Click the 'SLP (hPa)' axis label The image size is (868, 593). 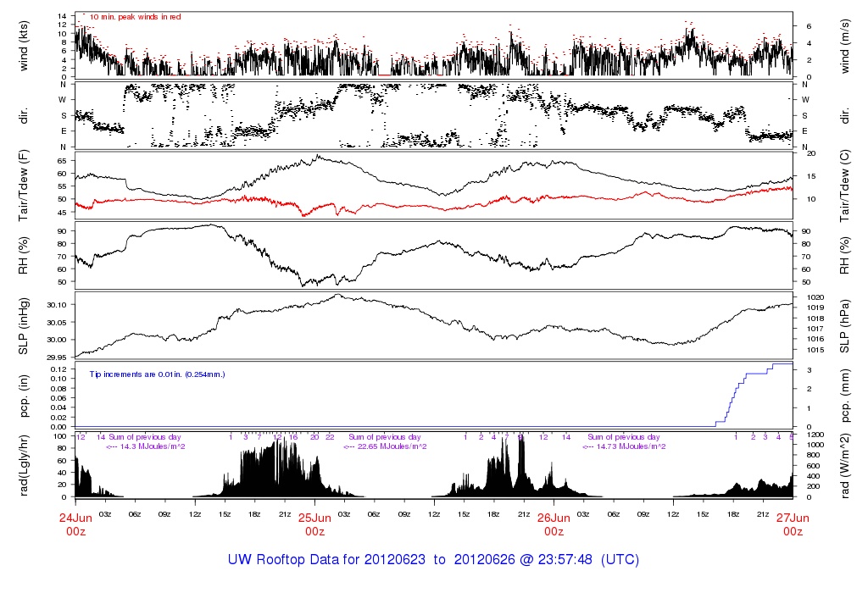pyautogui.click(x=845, y=326)
